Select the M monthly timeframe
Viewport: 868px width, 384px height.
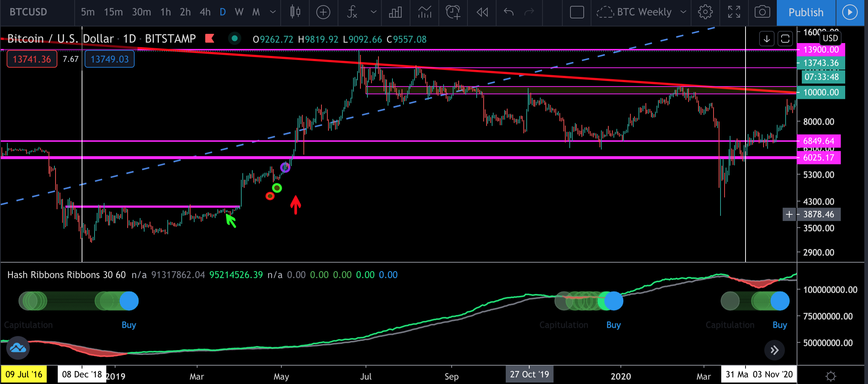point(256,12)
